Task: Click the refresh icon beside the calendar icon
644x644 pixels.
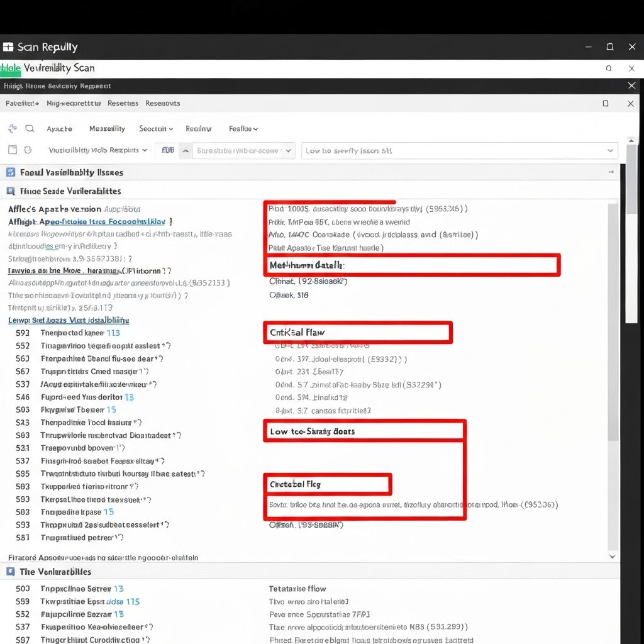Action: click(28, 150)
